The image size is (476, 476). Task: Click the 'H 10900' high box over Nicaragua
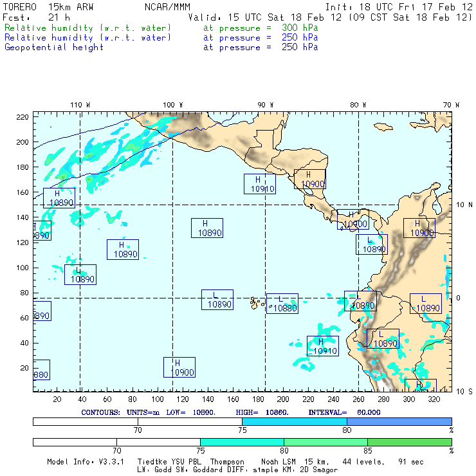(310, 179)
